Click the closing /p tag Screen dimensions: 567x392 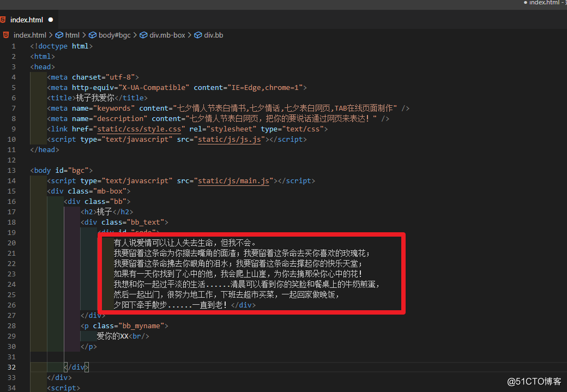point(88,346)
